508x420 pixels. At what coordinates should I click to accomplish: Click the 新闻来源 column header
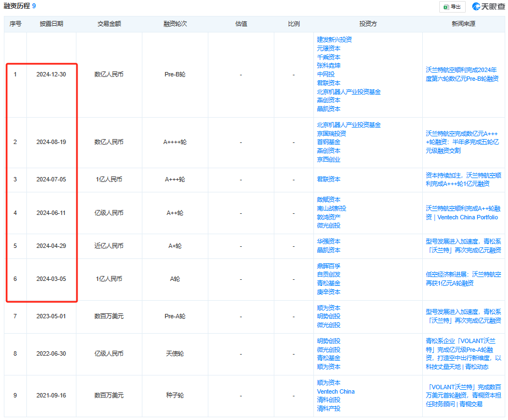click(x=463, y=24)
